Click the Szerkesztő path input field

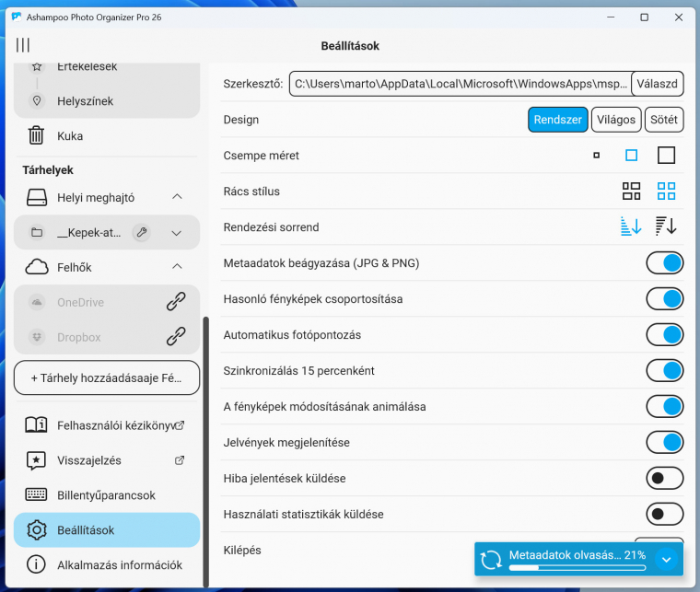click(461, 85)
